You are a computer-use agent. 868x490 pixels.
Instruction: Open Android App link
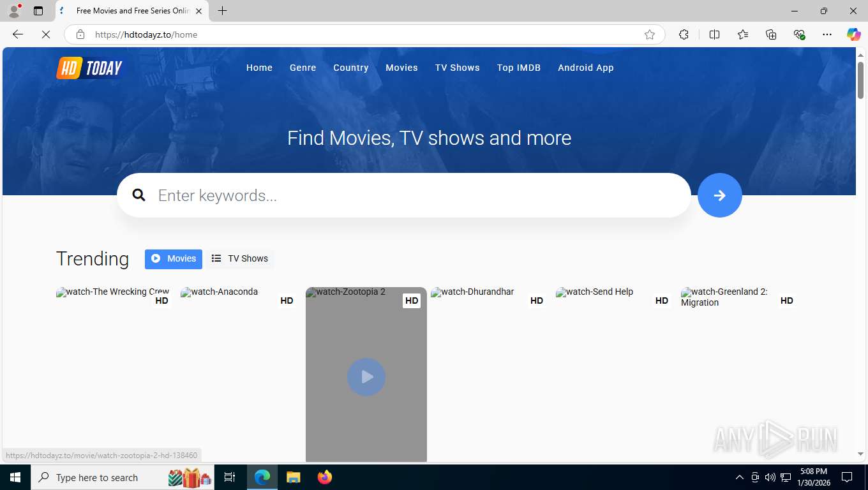pyautogui.click(x=586, y=68)
